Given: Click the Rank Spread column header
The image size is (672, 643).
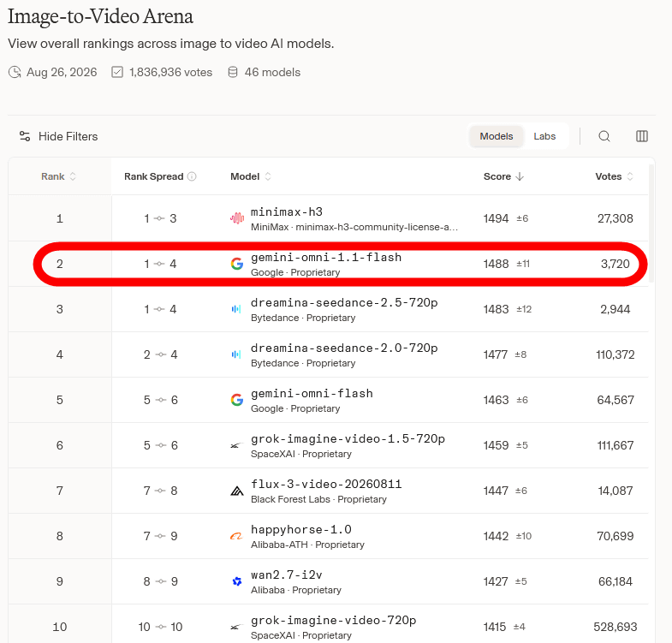Looking at the screenshot, I should [153, 176].
